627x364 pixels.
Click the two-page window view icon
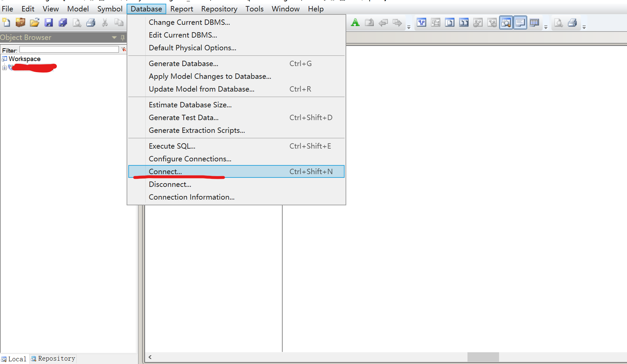464,22
